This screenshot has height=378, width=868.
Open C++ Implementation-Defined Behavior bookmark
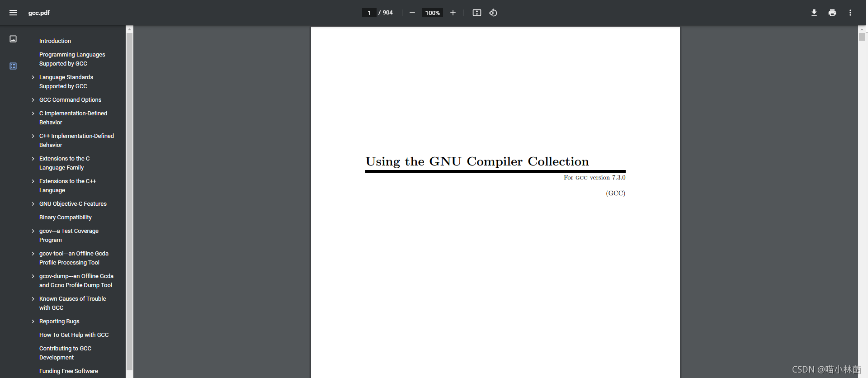(76, 141)
